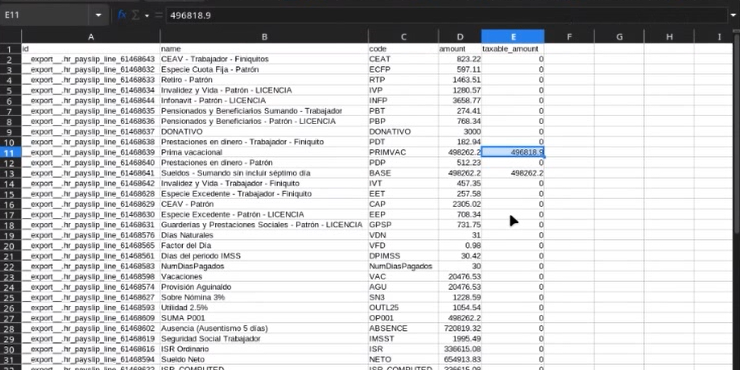This screenshot has width=740, height=370.
Task: Select column A header
Action: click(x=91, y=37)
